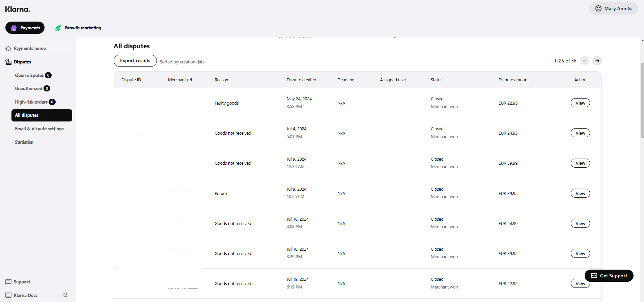
Task: Click the Export results button
Action: 135,61
